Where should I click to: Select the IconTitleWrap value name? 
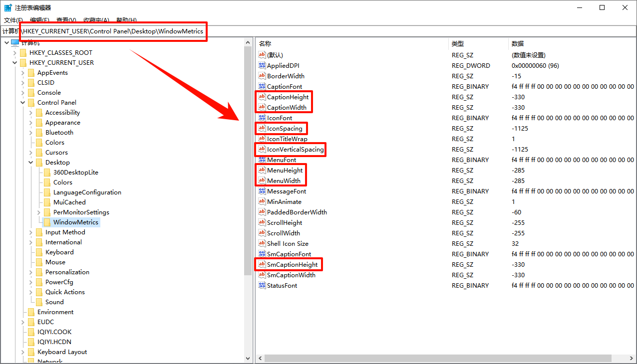tap(287, 139)
